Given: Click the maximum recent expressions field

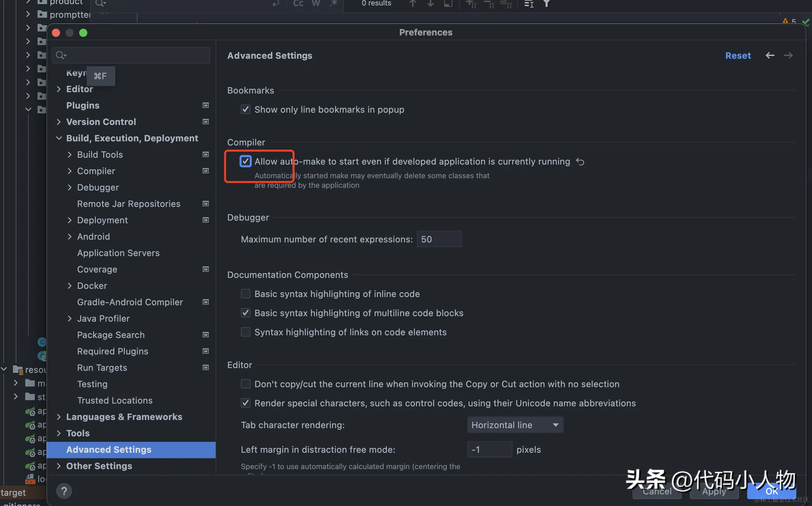Looking at the screenshot, I should [439, 239].
